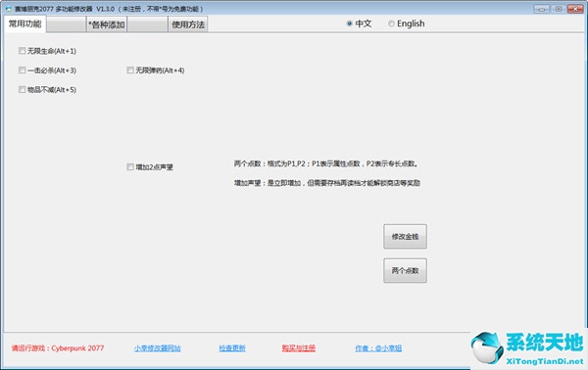
Task: Select the blank tab before 使用方法
Action: click(x=147, y=24)
